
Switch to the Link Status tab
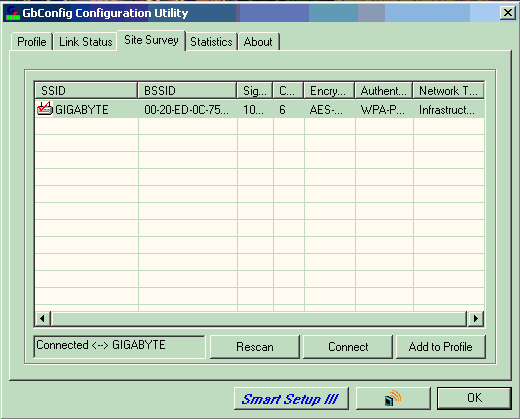pyautogui.click(x=85, y=42)
